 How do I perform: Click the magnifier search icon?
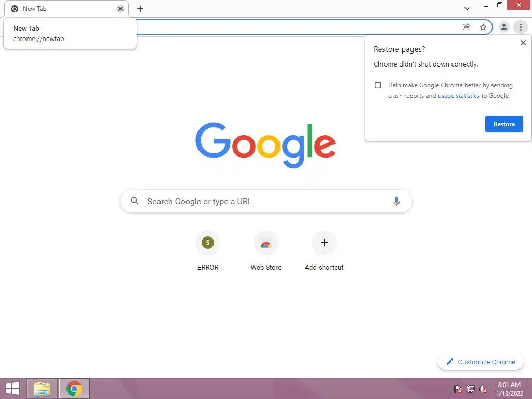tap(135, 201)
